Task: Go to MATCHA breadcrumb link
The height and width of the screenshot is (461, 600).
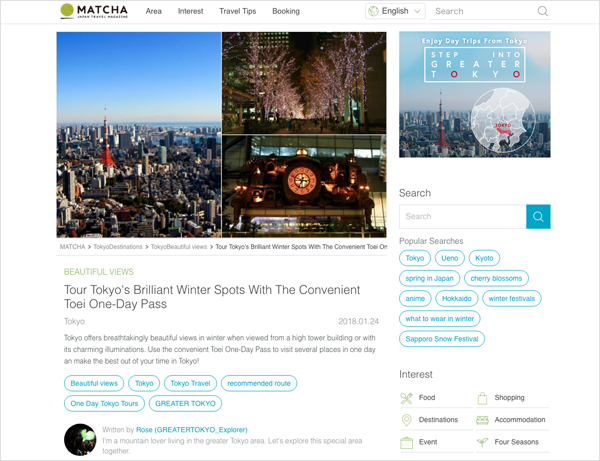Action: [72, 247]
